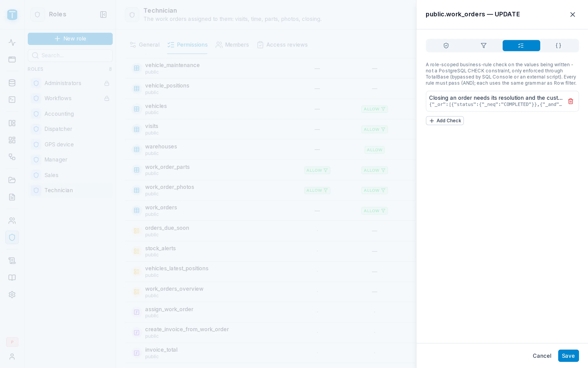
Task: Open the grid dashboard icon in the left rail
Action: coord(12,140)
